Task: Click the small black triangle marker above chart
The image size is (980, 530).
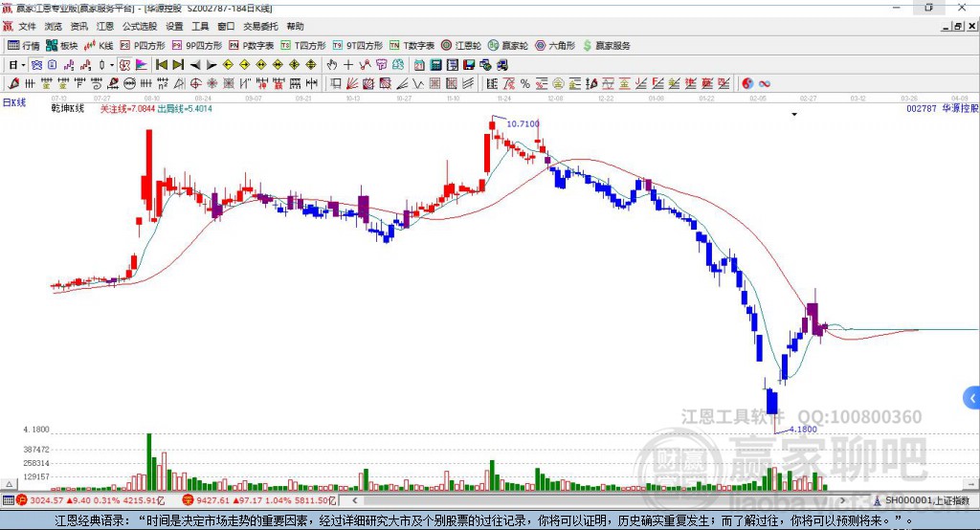Action: point(794,115)
